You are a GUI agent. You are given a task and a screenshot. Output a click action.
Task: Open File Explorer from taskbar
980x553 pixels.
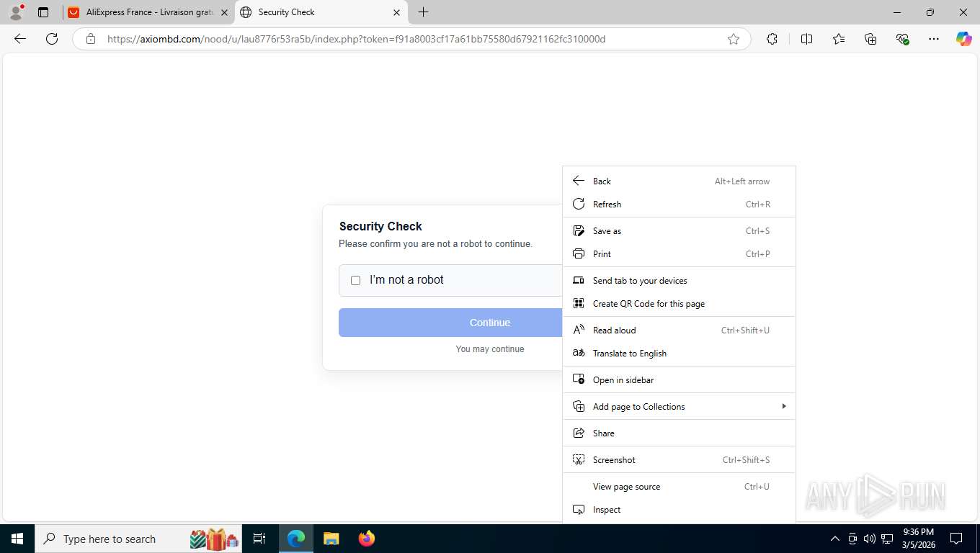pyautogui.click(x=331, y=539)
